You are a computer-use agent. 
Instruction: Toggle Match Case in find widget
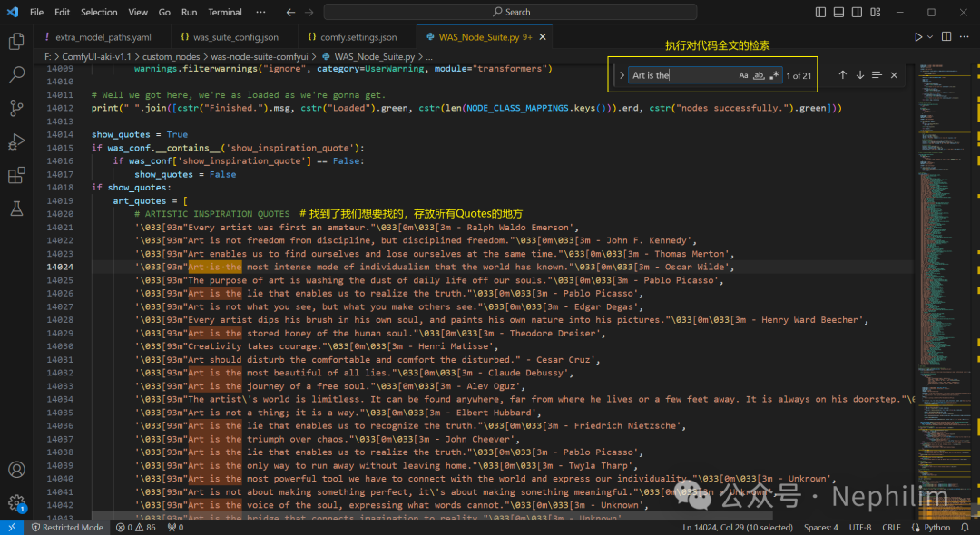point(743,75)
